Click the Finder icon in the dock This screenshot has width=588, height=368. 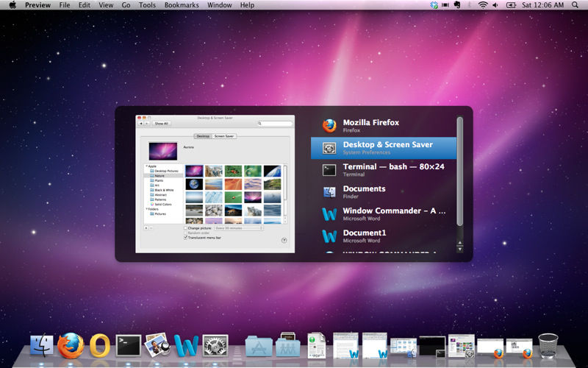[42, 344]
